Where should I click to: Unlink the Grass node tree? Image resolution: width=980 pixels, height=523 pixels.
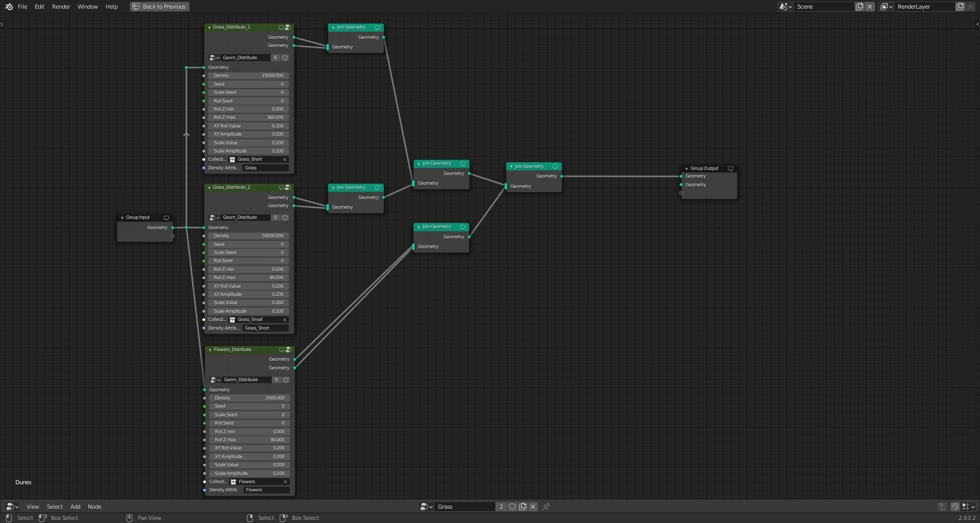click(x=533, y=507)
